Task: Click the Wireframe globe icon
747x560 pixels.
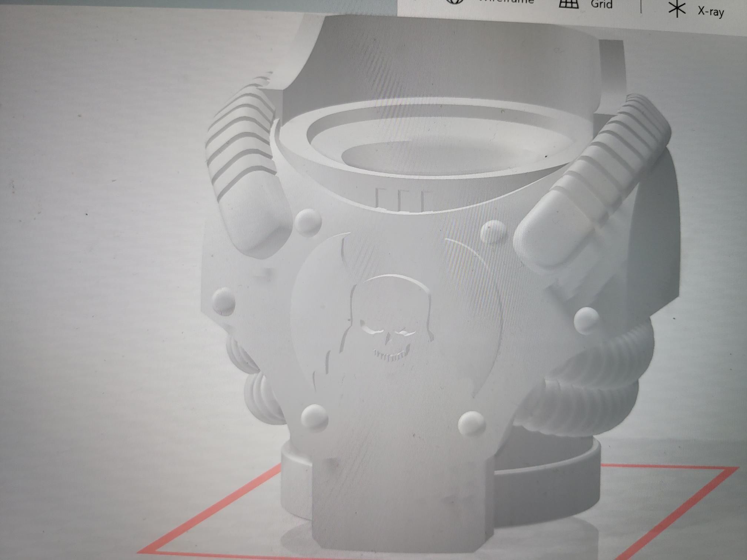Action: click(455, 1)
